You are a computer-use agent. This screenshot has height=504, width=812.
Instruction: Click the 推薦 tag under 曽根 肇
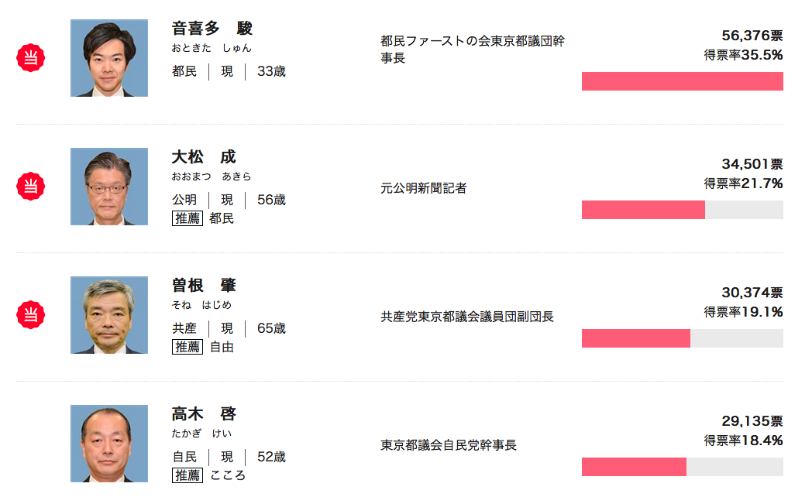[x=188, y=347]
